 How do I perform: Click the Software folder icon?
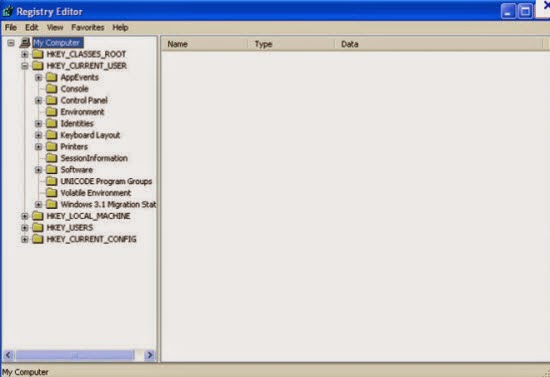52,170
